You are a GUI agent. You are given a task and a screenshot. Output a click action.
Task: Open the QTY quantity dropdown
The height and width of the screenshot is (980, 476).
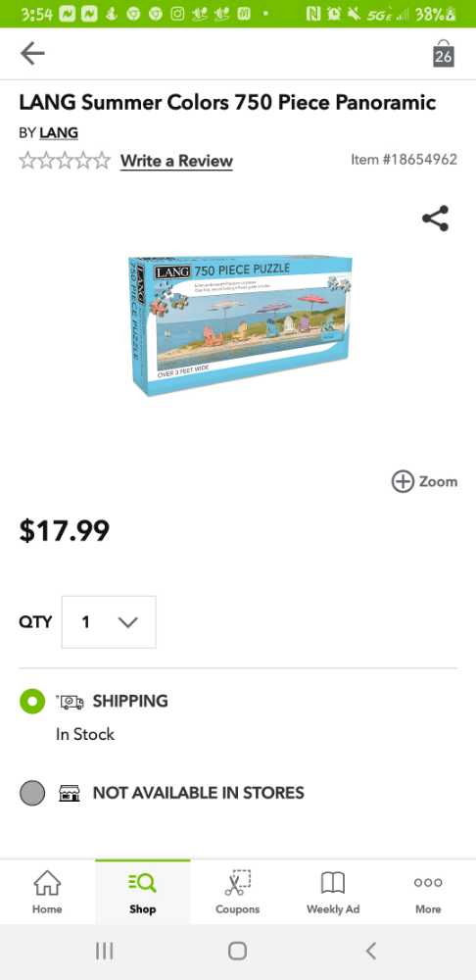(109, 622)
